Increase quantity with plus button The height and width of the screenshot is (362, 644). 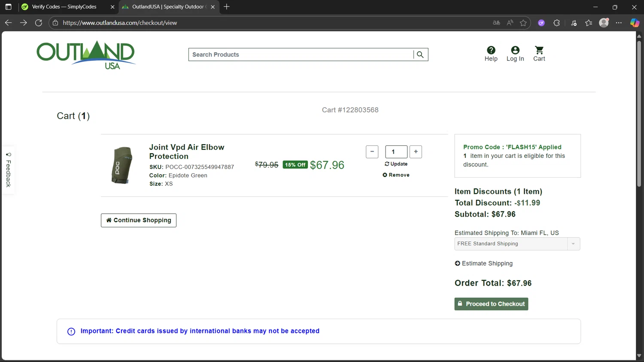(x=416, y=152)
